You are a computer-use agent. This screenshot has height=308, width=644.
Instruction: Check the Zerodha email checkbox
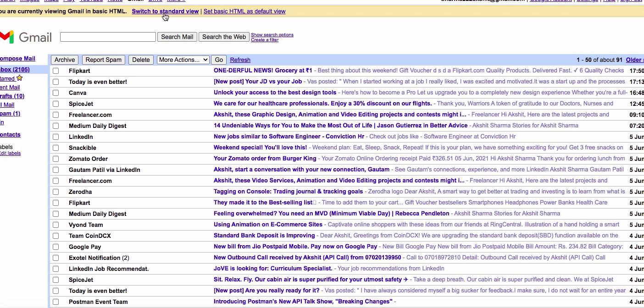pos(56,192)
